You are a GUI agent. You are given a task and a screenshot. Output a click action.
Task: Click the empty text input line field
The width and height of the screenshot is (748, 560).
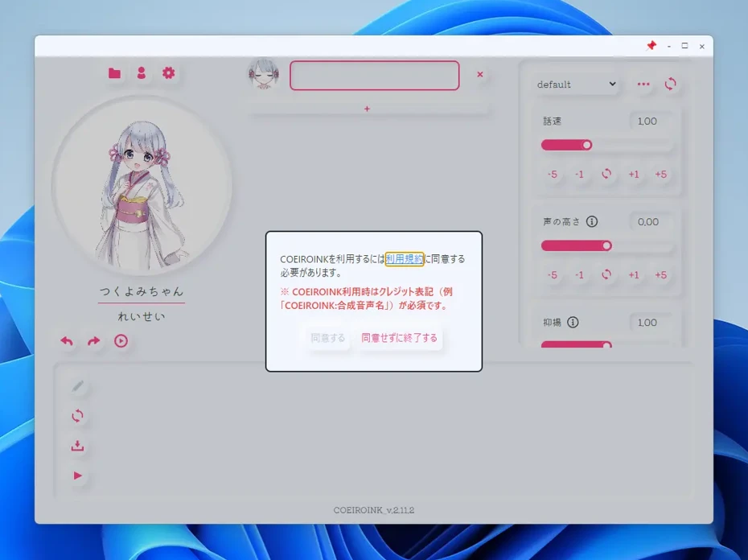[375, 76]
